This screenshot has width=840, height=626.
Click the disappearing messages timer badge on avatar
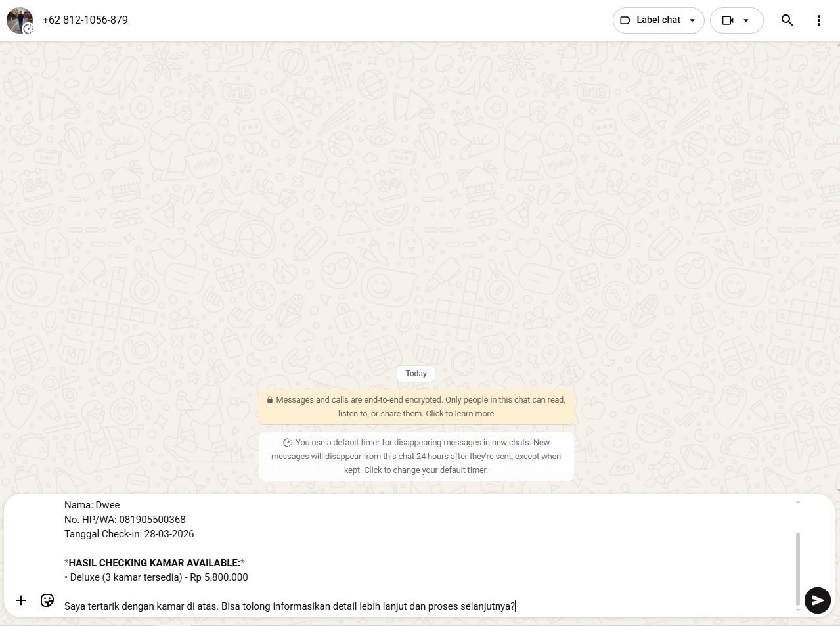(29, 29)
